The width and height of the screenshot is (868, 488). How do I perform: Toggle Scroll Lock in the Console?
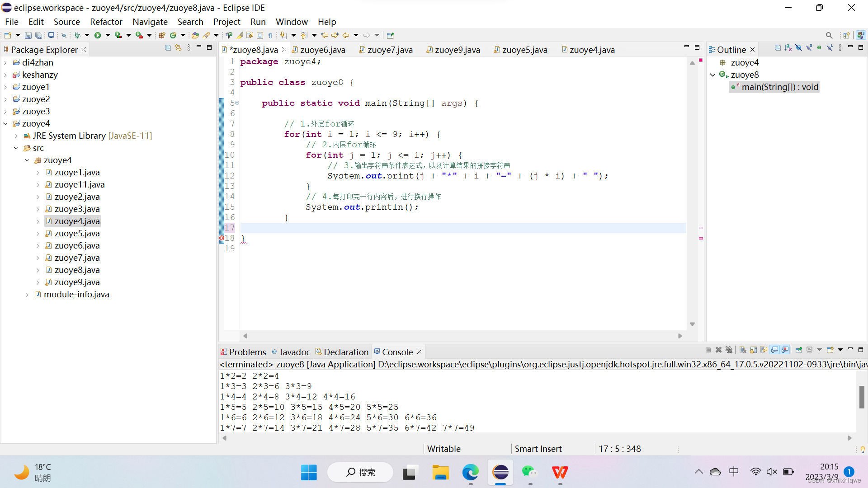(753, 350)
